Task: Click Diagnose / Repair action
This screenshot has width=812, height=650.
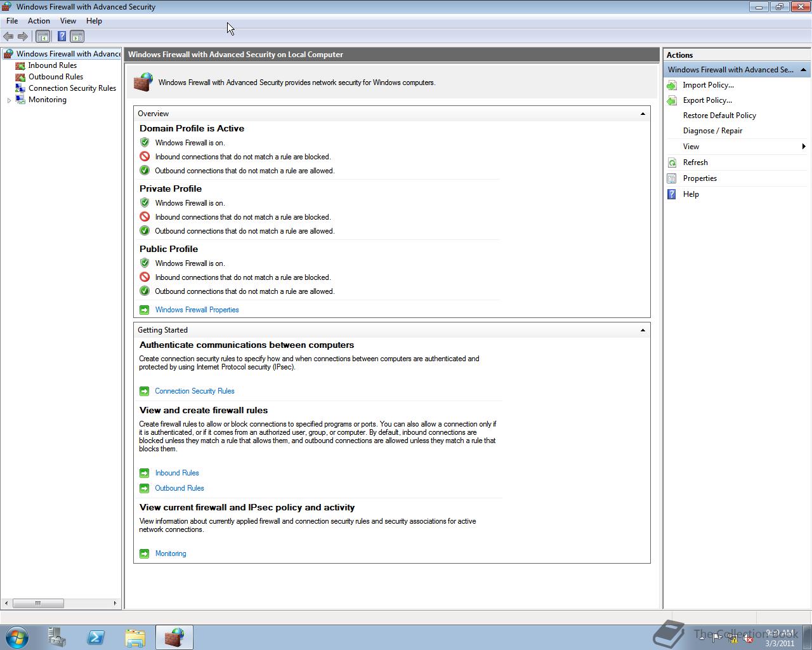Action: tap(712, 131)
